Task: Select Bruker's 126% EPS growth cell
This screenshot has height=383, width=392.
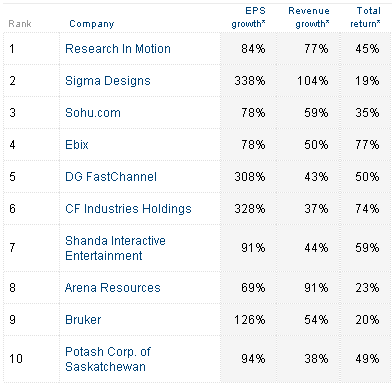Action: coord(249,320)
